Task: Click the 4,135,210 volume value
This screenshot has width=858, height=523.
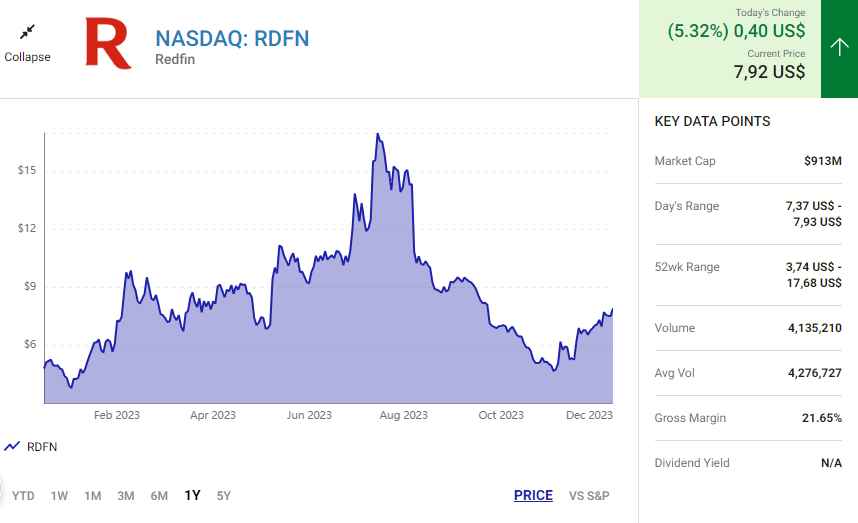Action: coord(815,328)
